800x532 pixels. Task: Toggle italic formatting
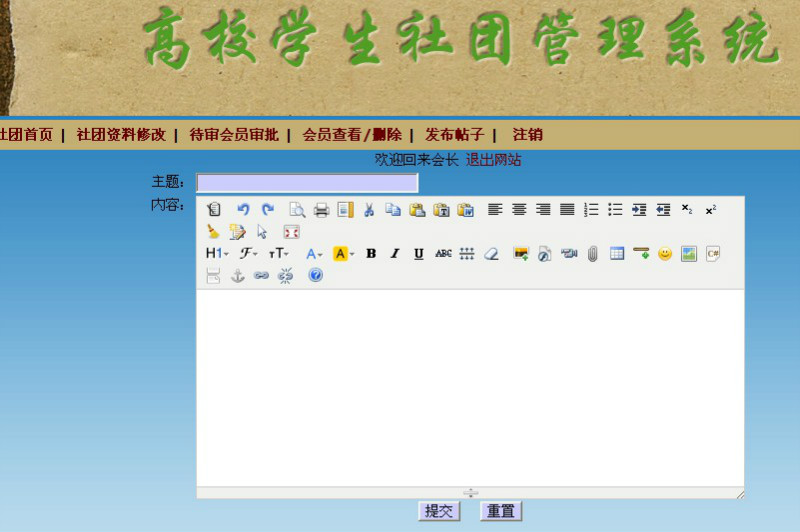click(x=394, y=254)
